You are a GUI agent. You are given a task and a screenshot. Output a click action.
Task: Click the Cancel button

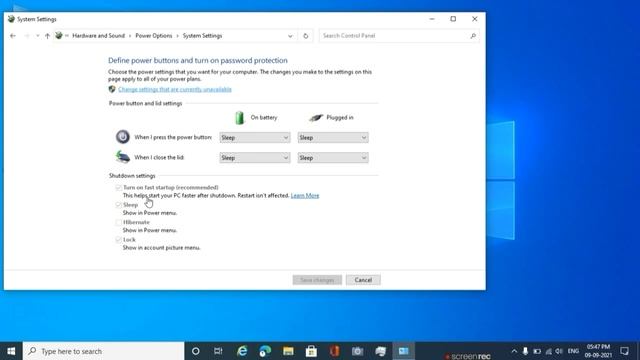coord(363,280)
